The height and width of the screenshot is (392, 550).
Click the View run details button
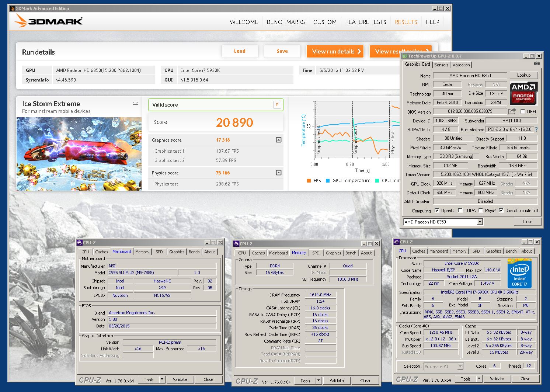click(x=335, y=51)
